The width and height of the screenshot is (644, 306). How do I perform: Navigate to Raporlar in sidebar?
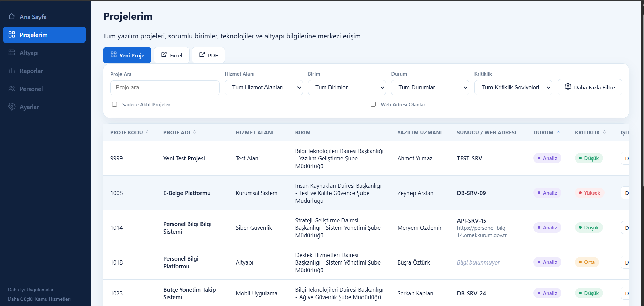point(44,71)
